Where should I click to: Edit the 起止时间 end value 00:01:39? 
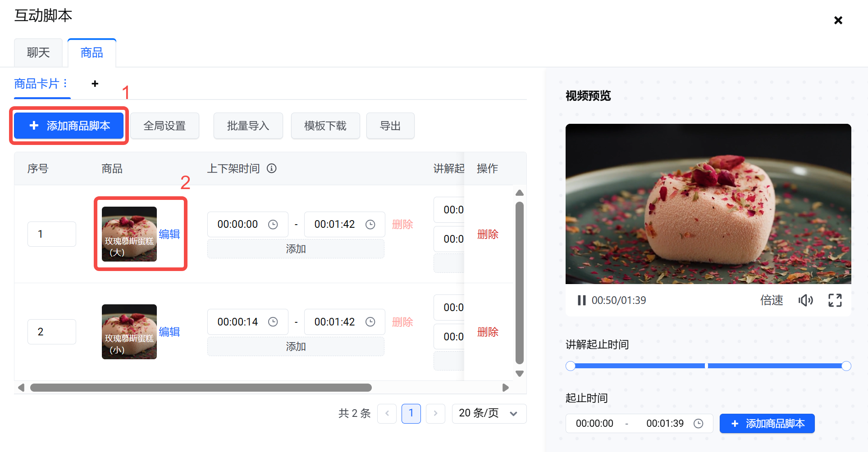tap(665, 424)
